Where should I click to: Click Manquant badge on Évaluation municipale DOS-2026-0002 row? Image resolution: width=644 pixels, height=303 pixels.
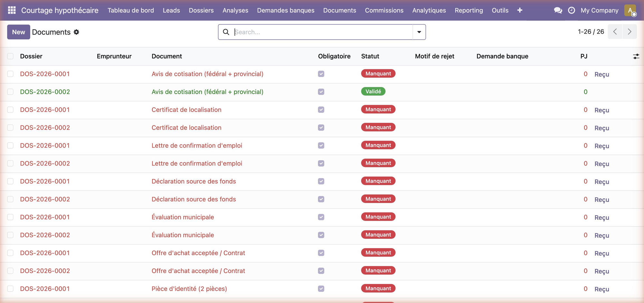[x=378, y=235]
